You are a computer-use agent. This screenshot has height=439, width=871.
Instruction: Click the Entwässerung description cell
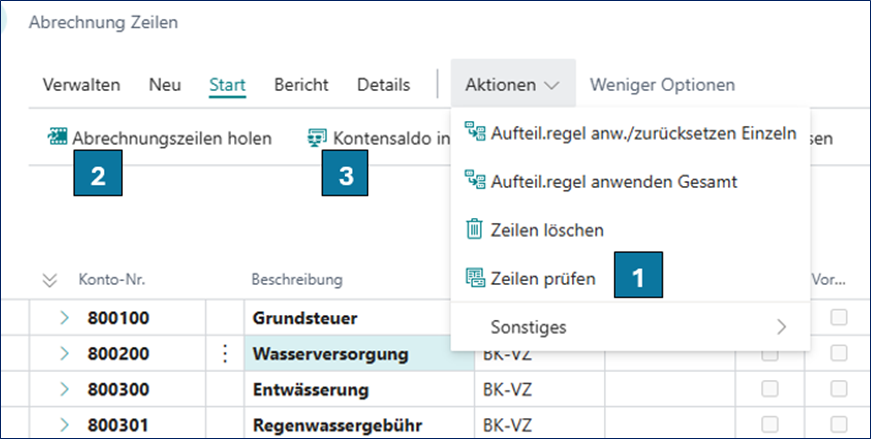point(359,389)
